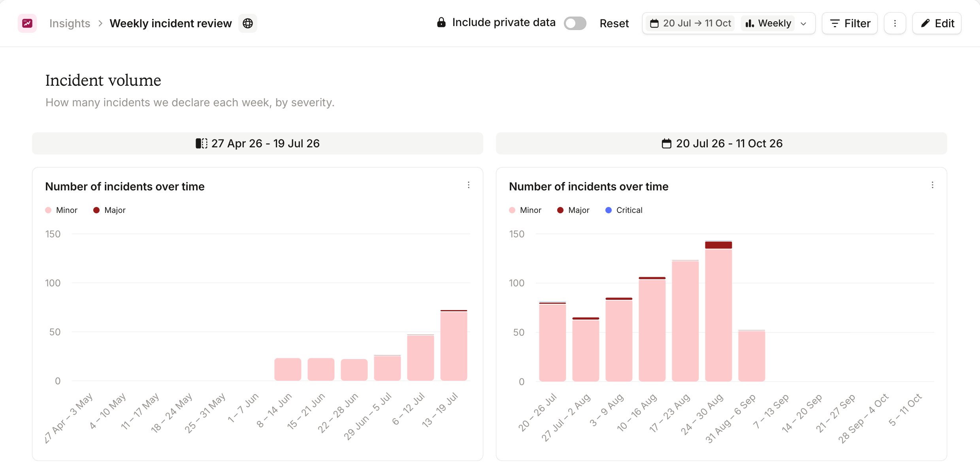The image size is (980, 474).
Task: Click the 10 – 16 Aug bar
Action: click(x=652, y=329)
